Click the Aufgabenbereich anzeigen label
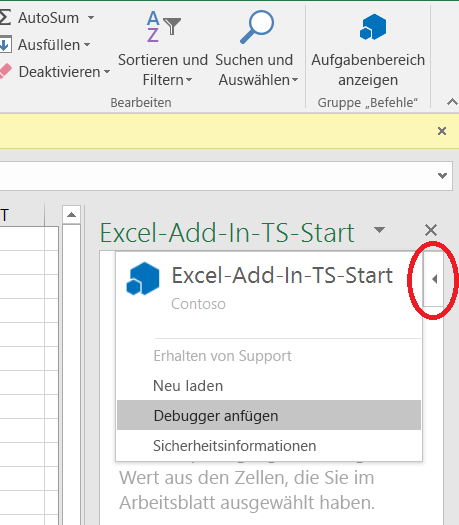This screenshot has height=525, width=459. 368,70
